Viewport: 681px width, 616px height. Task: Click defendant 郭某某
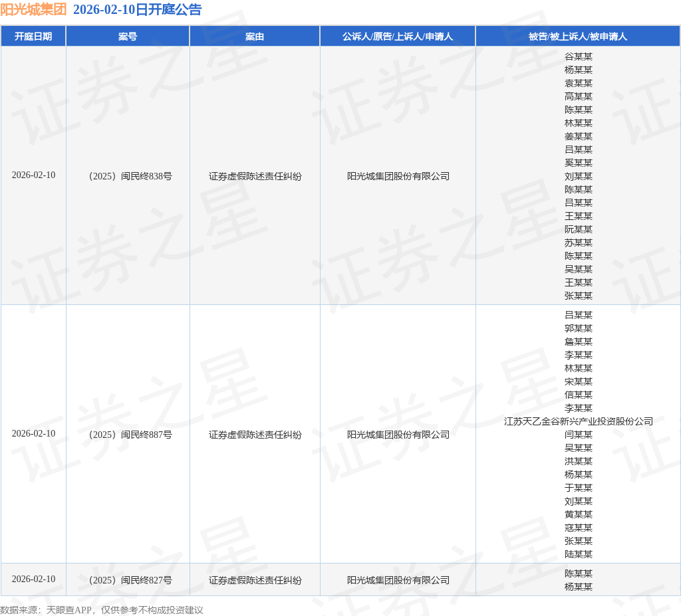579,328
